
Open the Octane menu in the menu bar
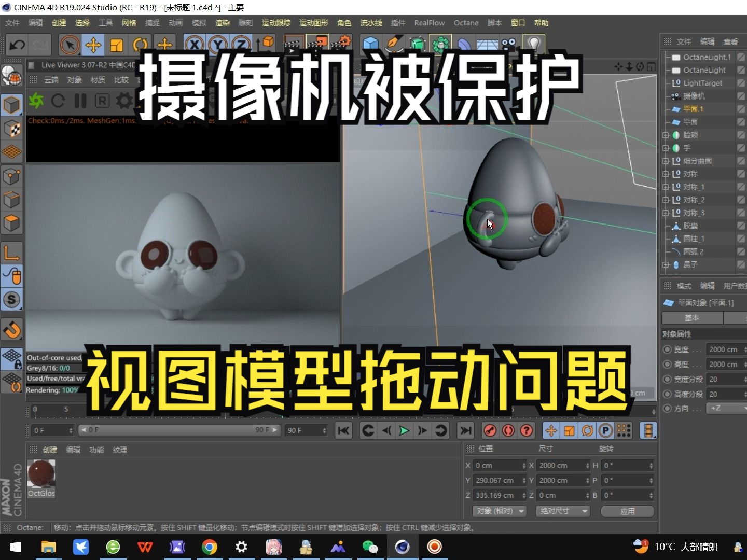pyautogui.click(x=466, y=23)
